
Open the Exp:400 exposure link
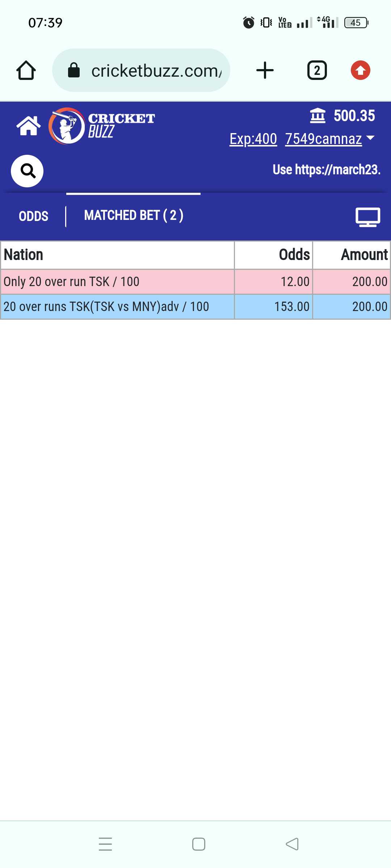pos(253,139)
